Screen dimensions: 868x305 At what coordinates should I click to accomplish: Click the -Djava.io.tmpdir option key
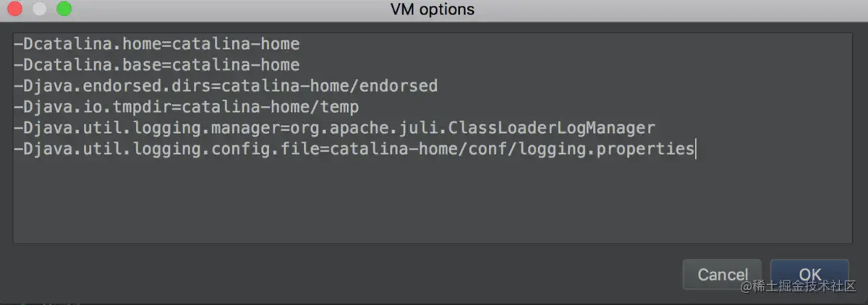pos(93,108)
